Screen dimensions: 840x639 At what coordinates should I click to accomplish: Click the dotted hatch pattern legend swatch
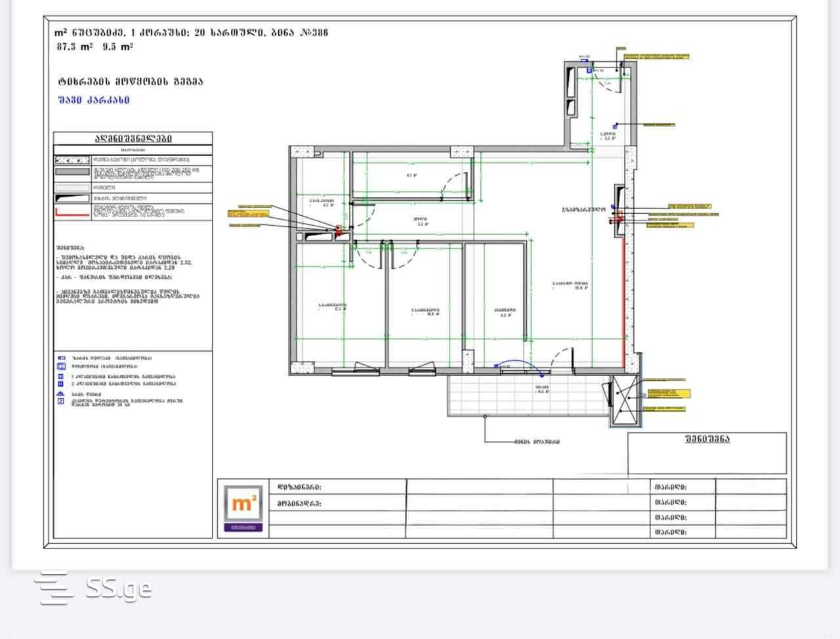point(72,159)
